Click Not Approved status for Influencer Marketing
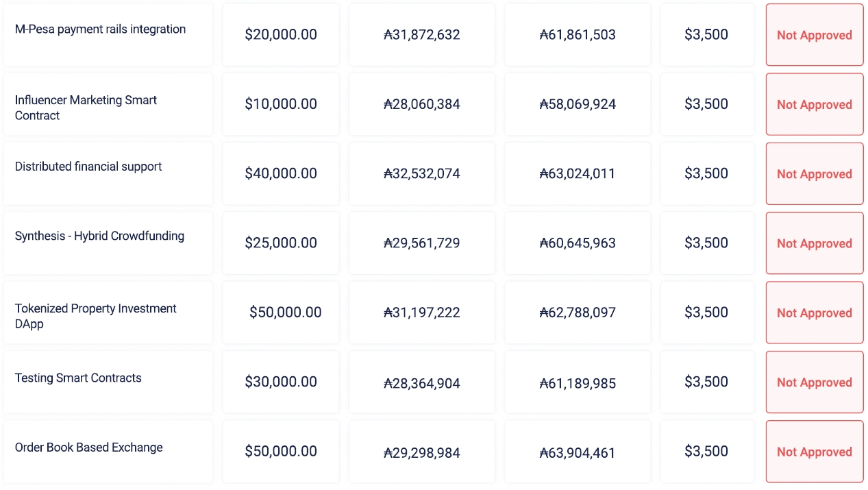The height and width of the screenshot is (490, 868). (x=814, y=104)
